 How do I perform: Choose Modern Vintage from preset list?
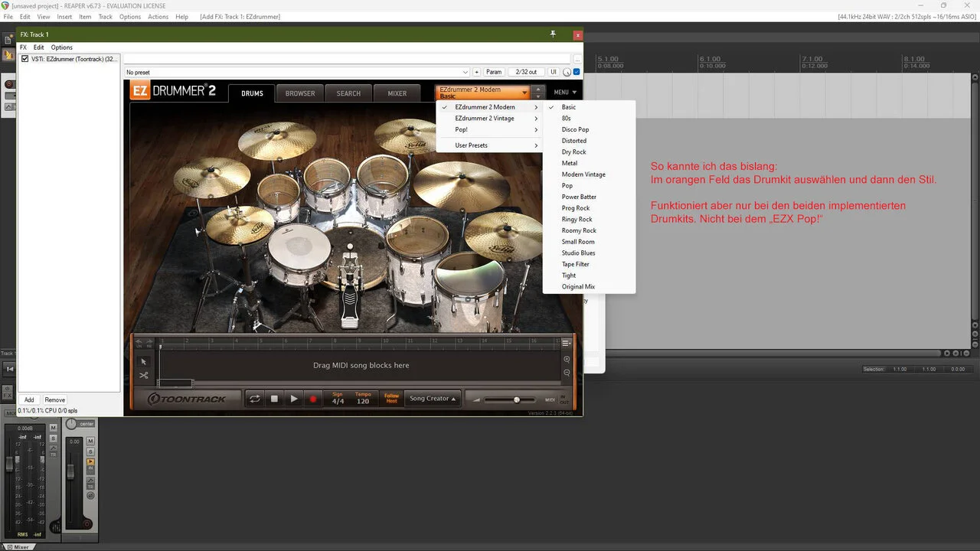click(x=583, y=174)
